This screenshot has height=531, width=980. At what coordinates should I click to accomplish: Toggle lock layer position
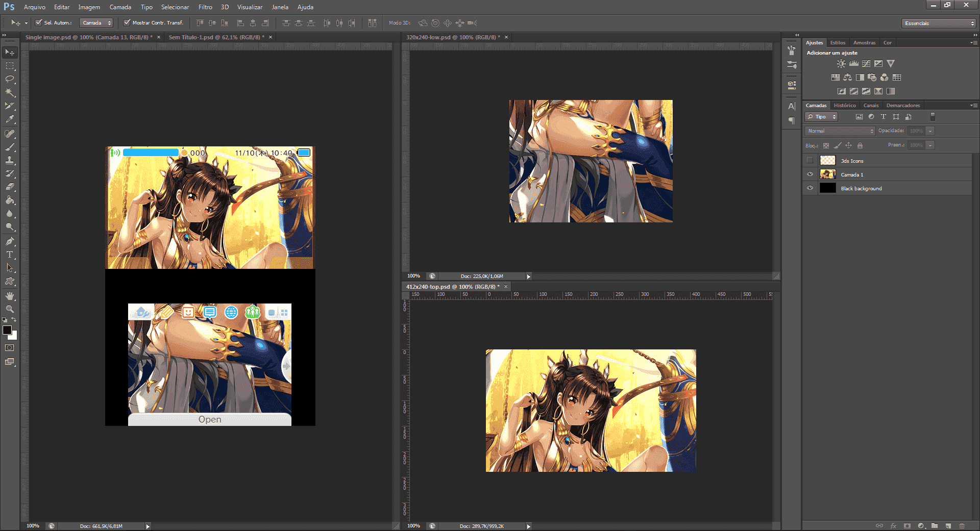(x=849, y=145)
